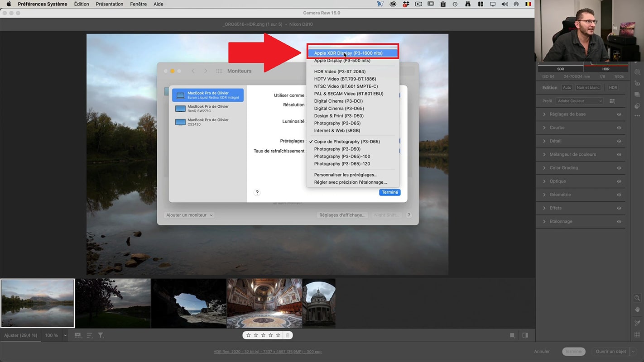Image resolution: width=644 pixels, height=362 pixels.
Task: Select the church interior thumbnail
Action: 264,303
